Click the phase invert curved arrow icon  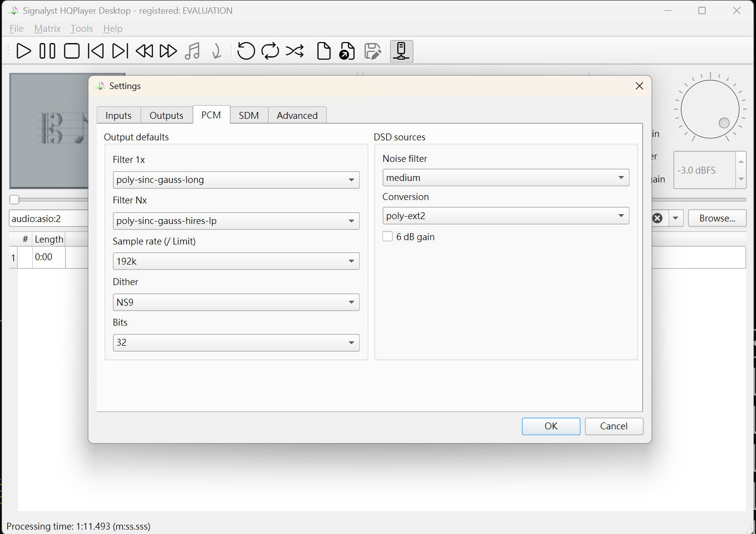coord(217,51)
